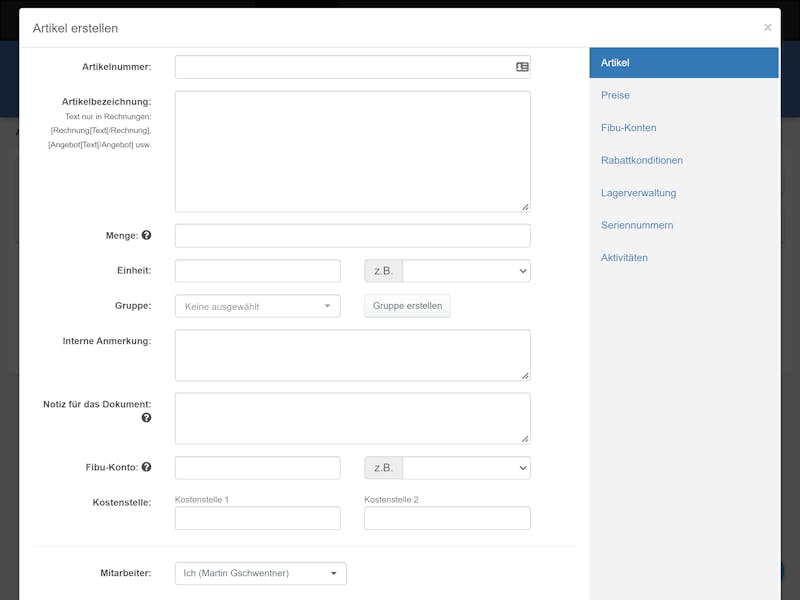This screenshot has width=800, height=600.
Task: Click the card icon in Artikelnummer field
Action: pyautogui.click(x=522, y=67)
